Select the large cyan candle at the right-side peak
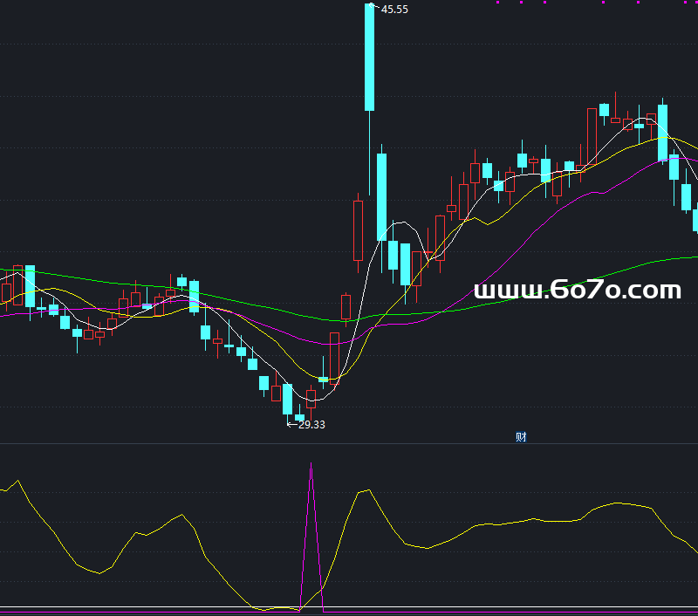Image resolution: width=698 pixels, height=616 pixels. (x=663, y=133)
